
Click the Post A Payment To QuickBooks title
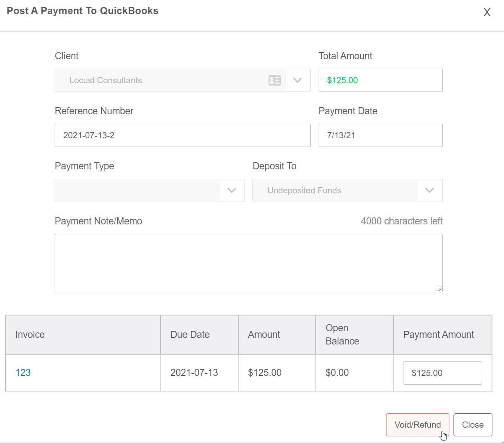(82, 11)
